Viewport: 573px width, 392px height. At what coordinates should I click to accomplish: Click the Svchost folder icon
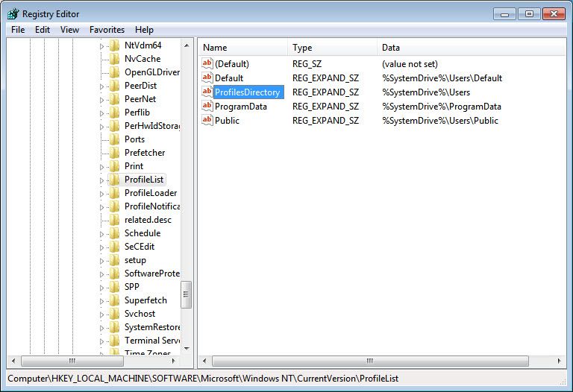click(114, 314)
